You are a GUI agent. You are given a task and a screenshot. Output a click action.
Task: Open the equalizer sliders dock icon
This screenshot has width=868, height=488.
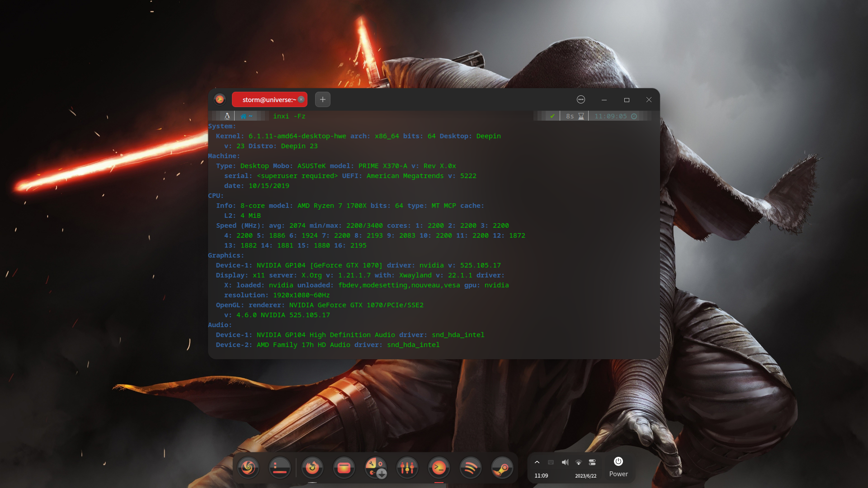click(x=407, y=468)
